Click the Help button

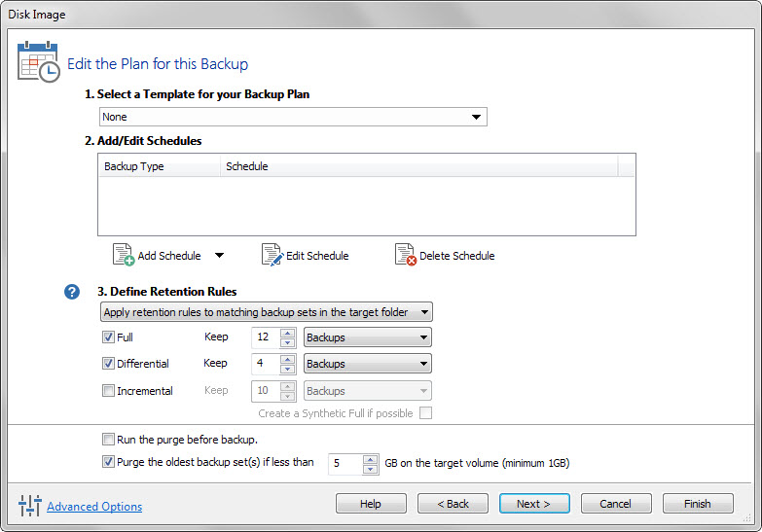click(371, 504)
